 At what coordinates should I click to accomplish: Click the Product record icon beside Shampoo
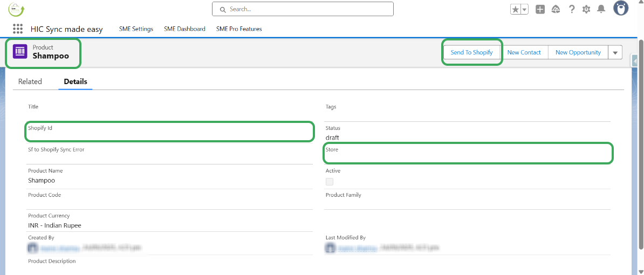tap(20, 52)
